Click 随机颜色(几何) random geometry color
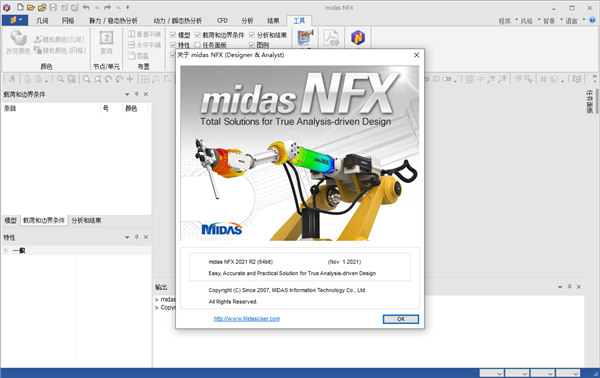Image resolution: width=600 pixels, height=378 pixels. tap(59, 39)
